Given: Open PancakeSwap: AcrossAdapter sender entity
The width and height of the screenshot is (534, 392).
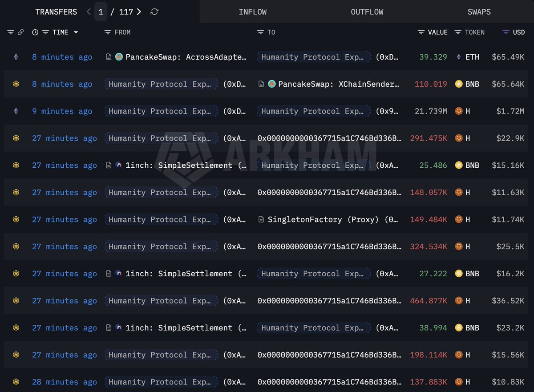Looking at the screenshot, I should [186, 57].
